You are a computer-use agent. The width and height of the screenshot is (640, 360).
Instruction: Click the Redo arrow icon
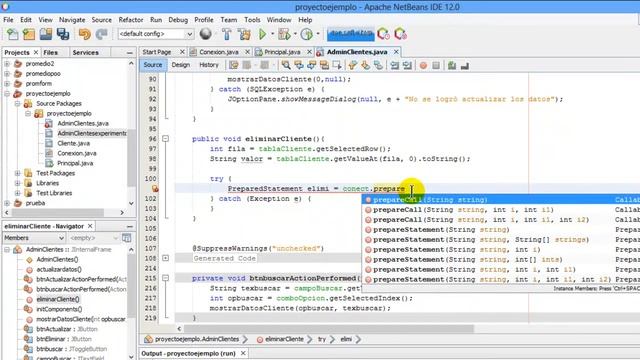pyautogui.click(x=101, y=34)
